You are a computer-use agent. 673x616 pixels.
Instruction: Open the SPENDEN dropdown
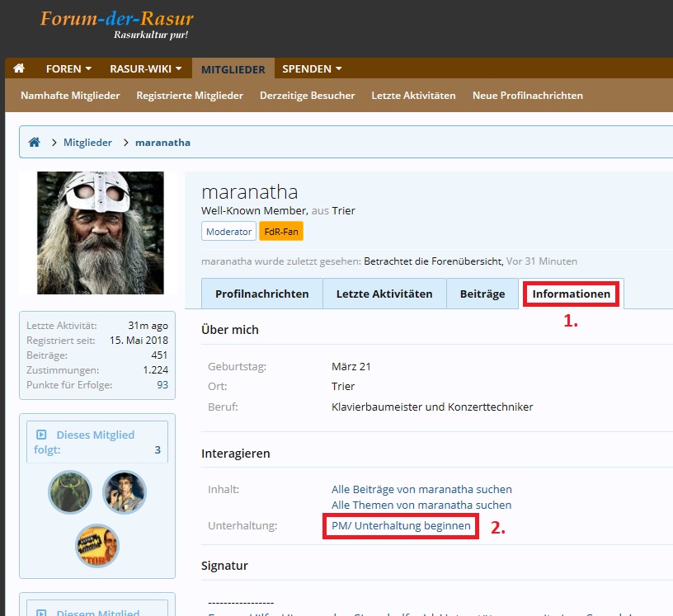(312, 68)
